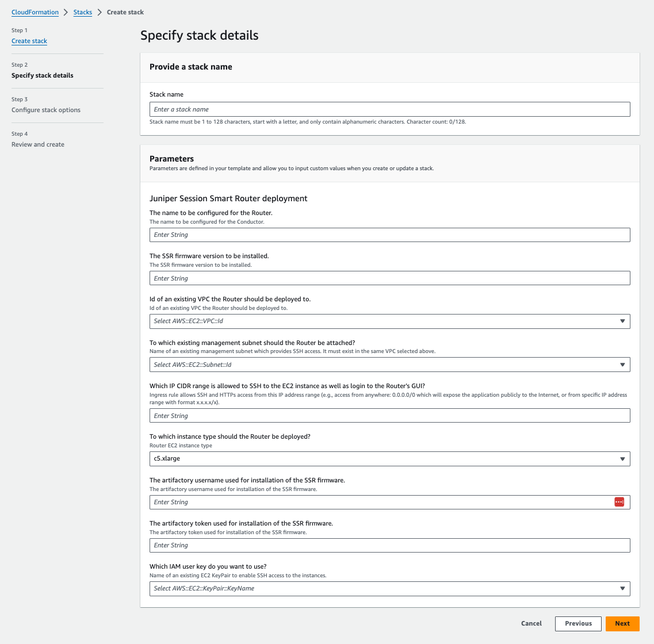
Task: Select the Configure stack options step
Action: click(46, 110)
